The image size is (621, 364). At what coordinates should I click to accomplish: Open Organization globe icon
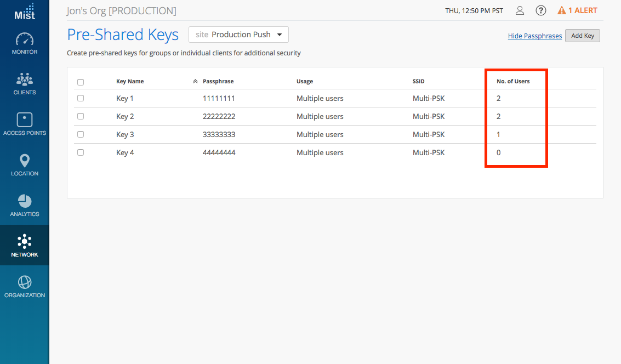[x=25, y=282]
